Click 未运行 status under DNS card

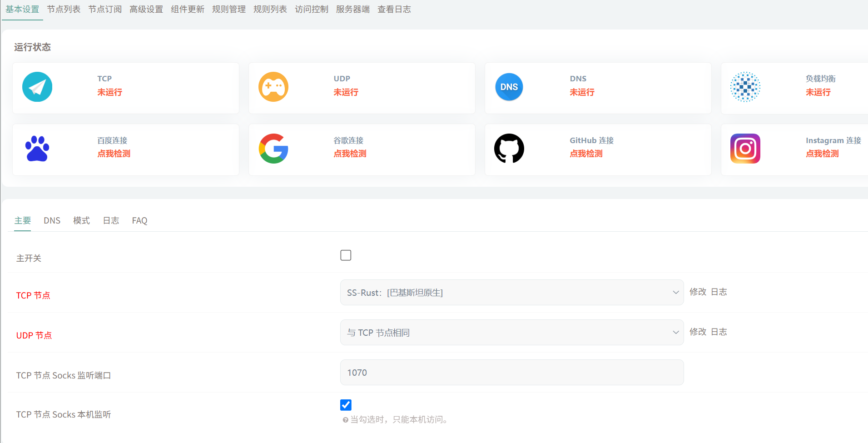[x=582, y=92]
